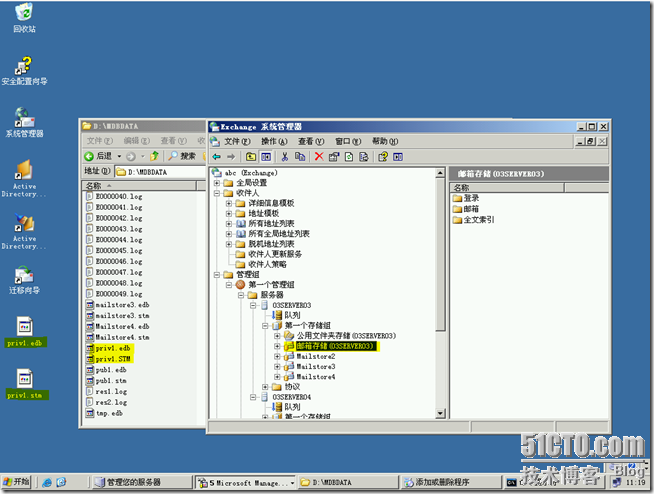Select the priv1.stm file on the desktop
The image size is (654, 494).
click(x=25, y=384)
